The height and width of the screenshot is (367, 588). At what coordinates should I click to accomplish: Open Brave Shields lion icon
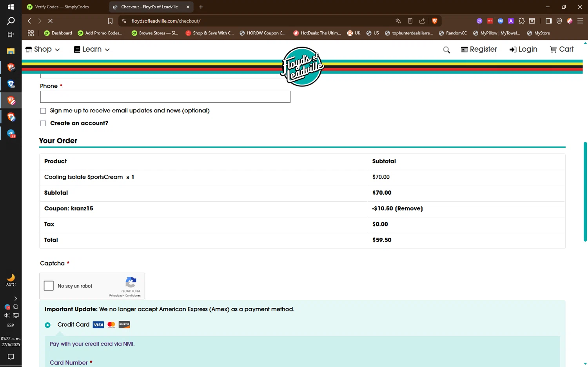coord(434,21)
